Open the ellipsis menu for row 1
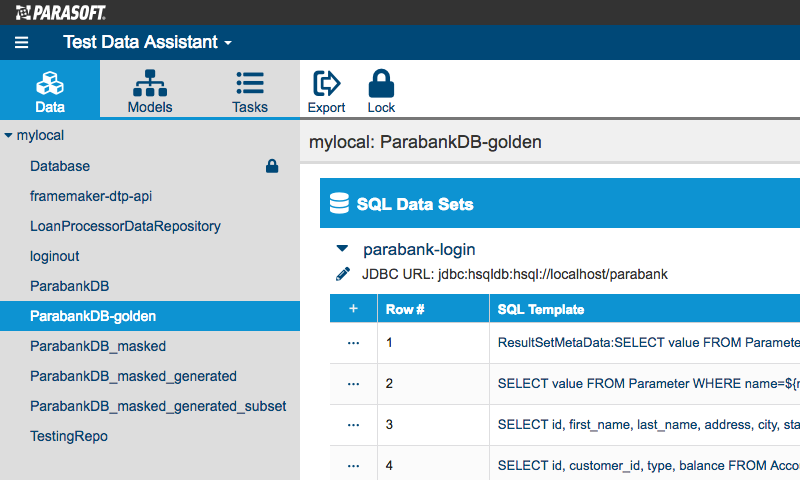 [x=353, y=343]
